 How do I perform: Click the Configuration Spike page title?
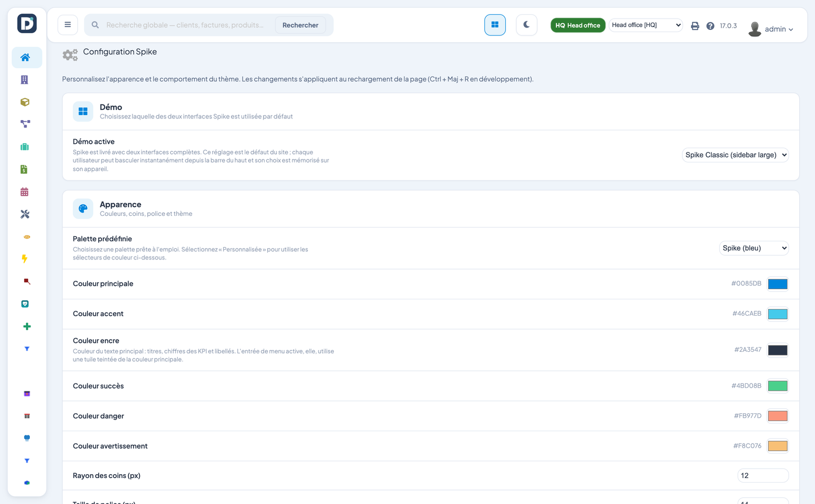[x=120, y=51]
